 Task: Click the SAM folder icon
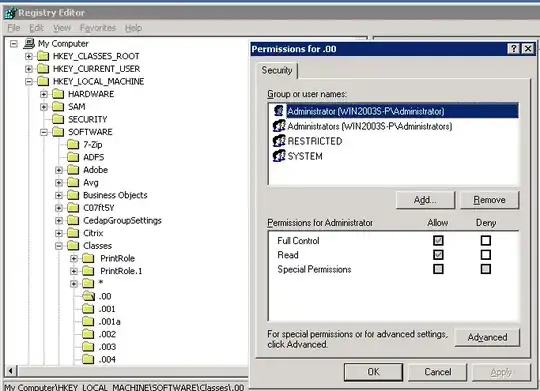pos(58,106)
